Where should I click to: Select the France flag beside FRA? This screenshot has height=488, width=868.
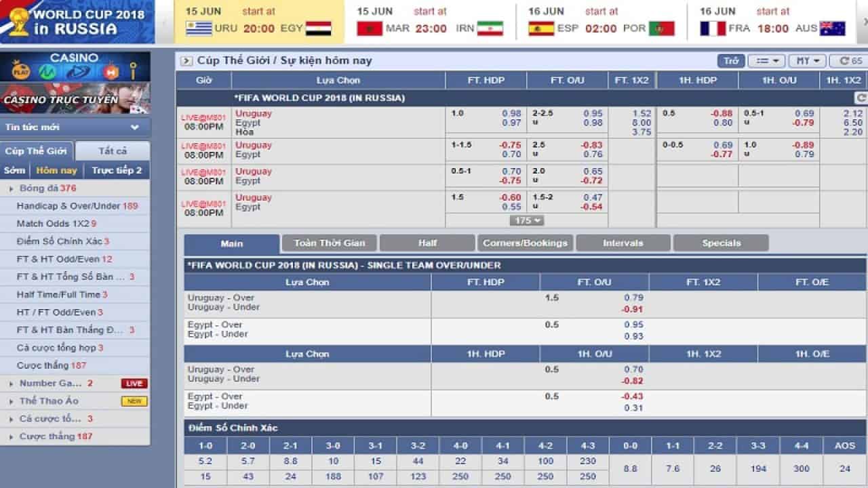click(x=713, y=28)
